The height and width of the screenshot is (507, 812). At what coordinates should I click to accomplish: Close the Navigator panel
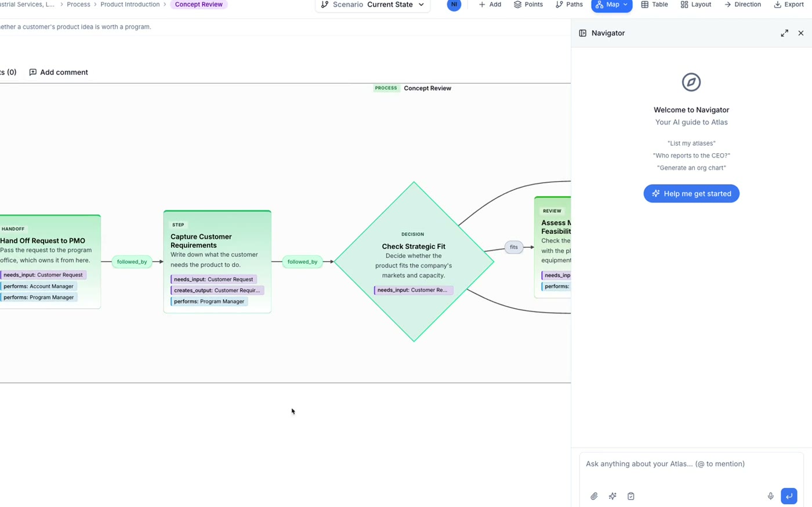click(x=801, y=33)
